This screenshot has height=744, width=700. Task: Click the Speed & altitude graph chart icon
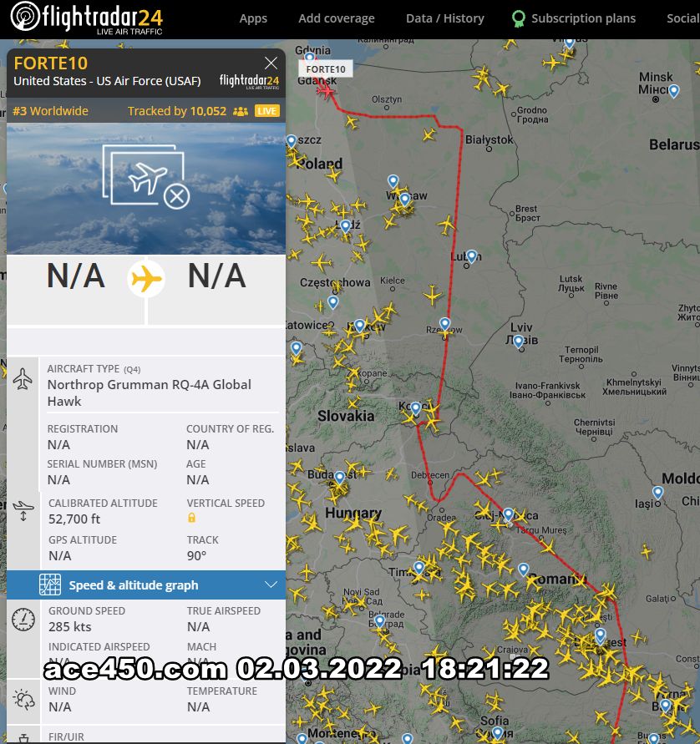(x=50, y=585)
